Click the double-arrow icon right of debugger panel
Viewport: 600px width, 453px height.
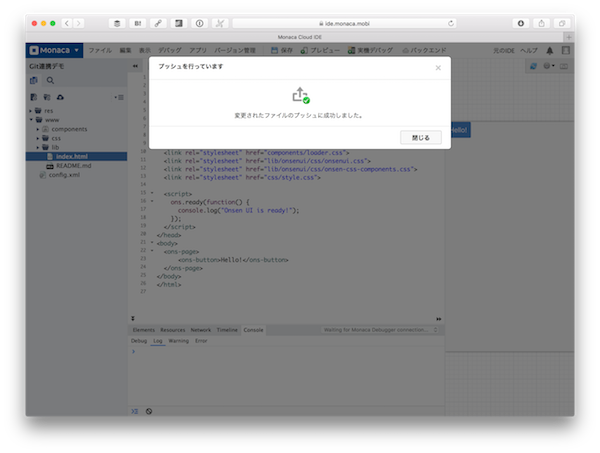pos(439,319)
